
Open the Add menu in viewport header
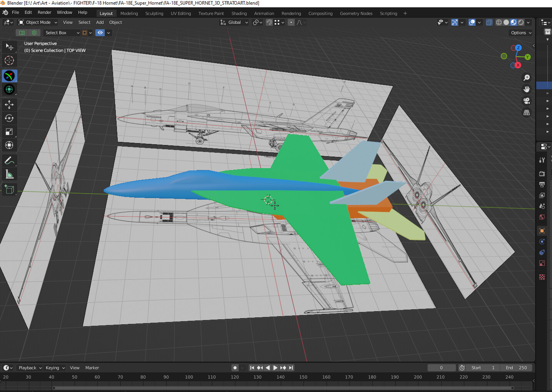pyautogui.click(x=100, y=22)
